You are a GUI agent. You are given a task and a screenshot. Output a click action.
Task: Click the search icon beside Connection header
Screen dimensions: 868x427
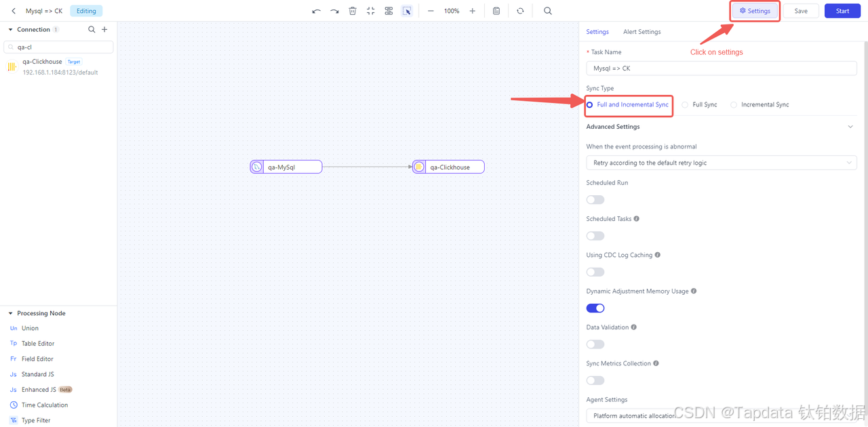(x=92, y=29)
